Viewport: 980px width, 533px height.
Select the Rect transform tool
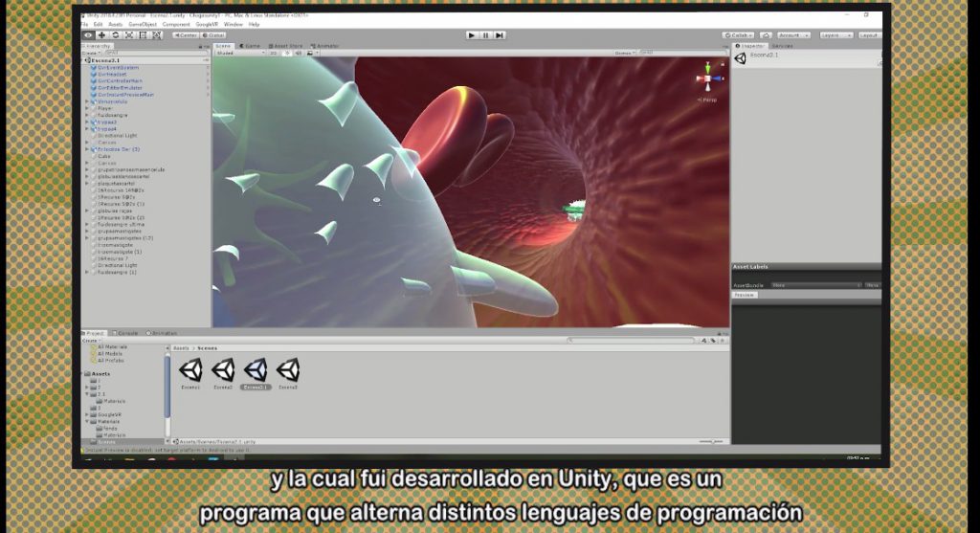144,35
